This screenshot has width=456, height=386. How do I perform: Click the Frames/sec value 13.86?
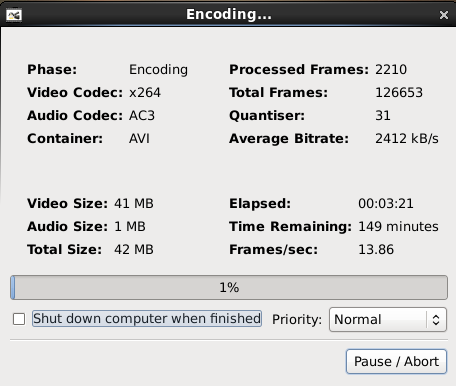tap(376, 250)
